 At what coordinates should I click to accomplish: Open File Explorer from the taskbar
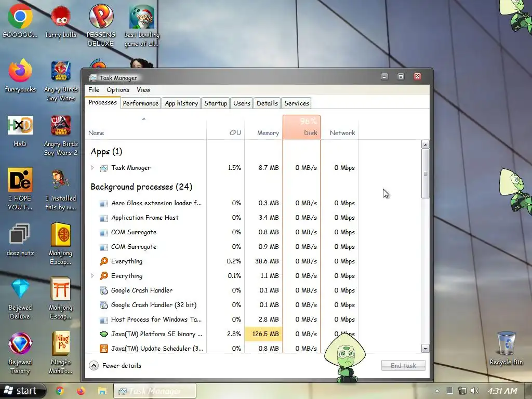click(102, 391)
